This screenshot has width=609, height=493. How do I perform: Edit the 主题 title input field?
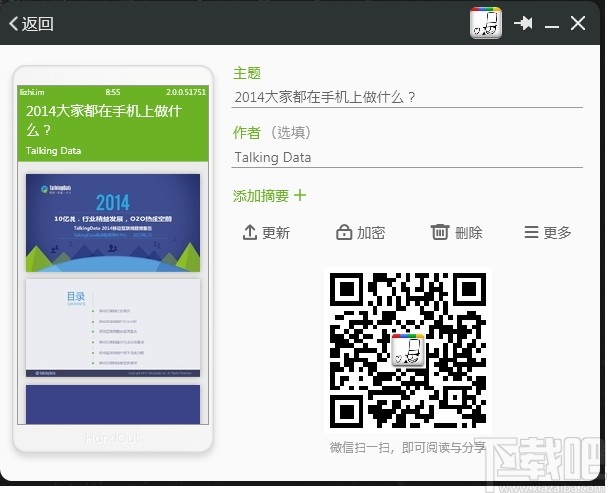click(407, 97)
